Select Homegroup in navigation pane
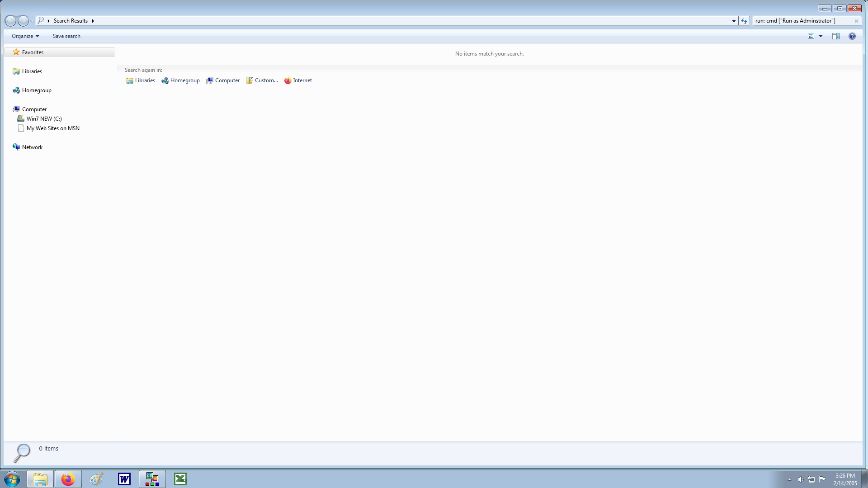This screenshot has width=868, height=488. click(37, 90)
